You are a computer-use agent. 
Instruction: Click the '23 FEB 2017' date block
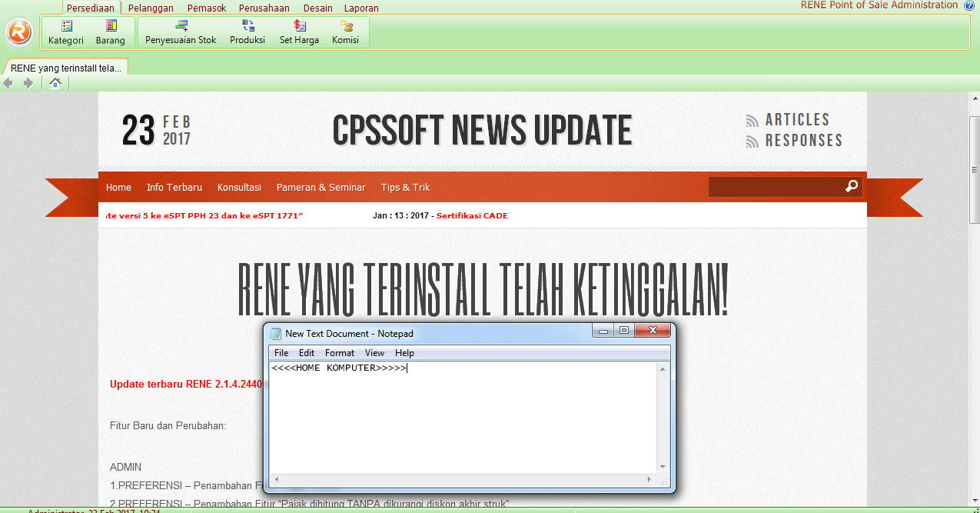pos(156,131)
